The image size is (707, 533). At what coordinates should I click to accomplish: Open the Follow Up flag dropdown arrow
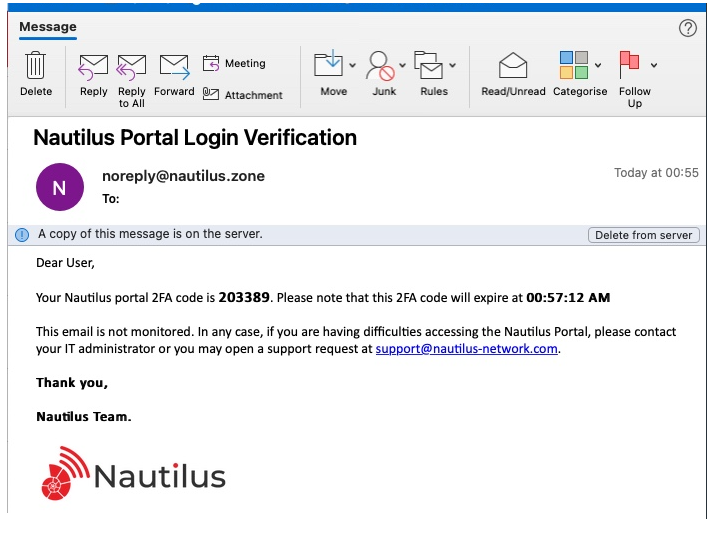click(654, 66)
